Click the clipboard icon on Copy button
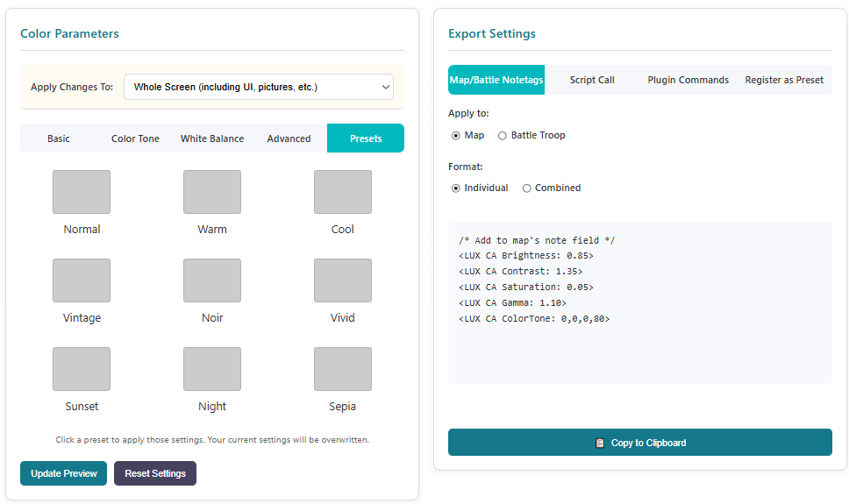 (x=600, y=443)
